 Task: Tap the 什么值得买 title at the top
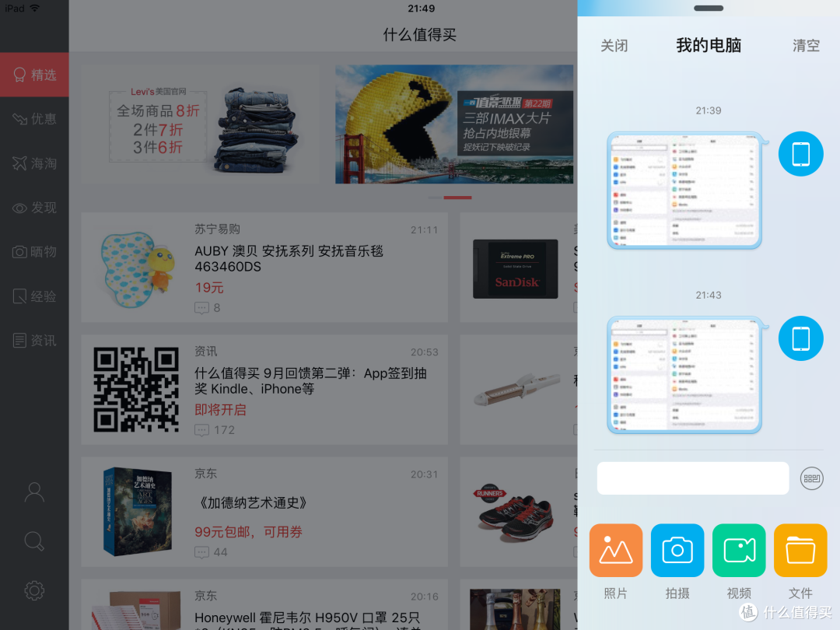419,35
